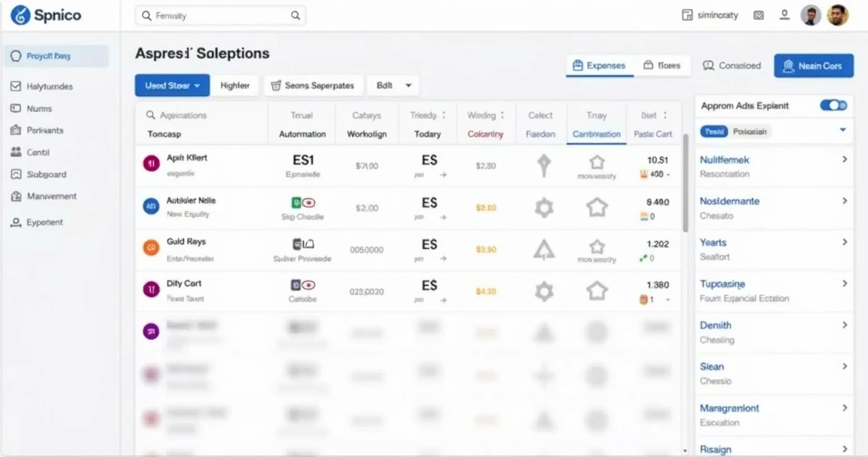Click the siminoraty item in the header

710,15
